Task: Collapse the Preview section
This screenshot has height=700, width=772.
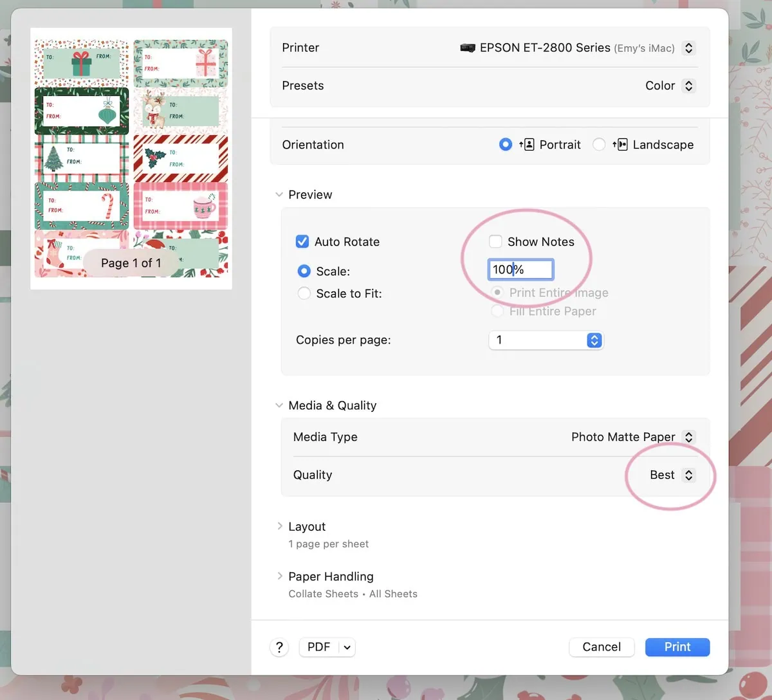Action: [279, 194]
